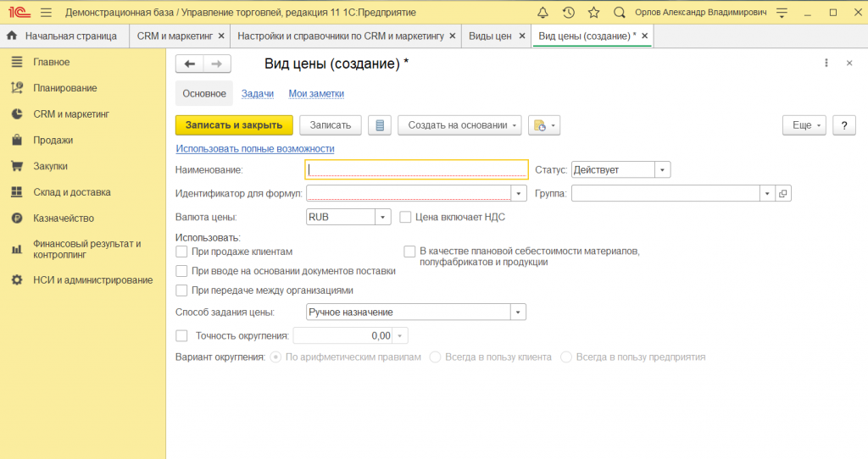868x459 pixels.
Task: Expand 'Способ задания цены' dropdown
Action: 518,312
